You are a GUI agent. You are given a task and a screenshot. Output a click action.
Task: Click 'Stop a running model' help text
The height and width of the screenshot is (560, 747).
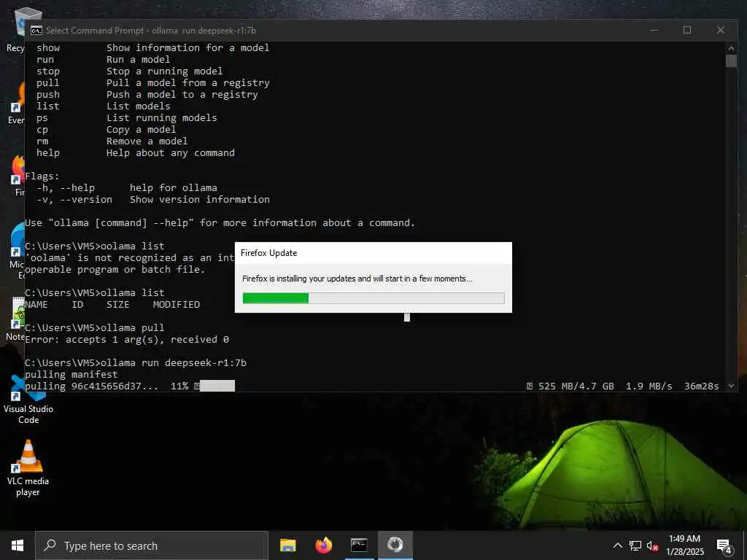(164, 71)
